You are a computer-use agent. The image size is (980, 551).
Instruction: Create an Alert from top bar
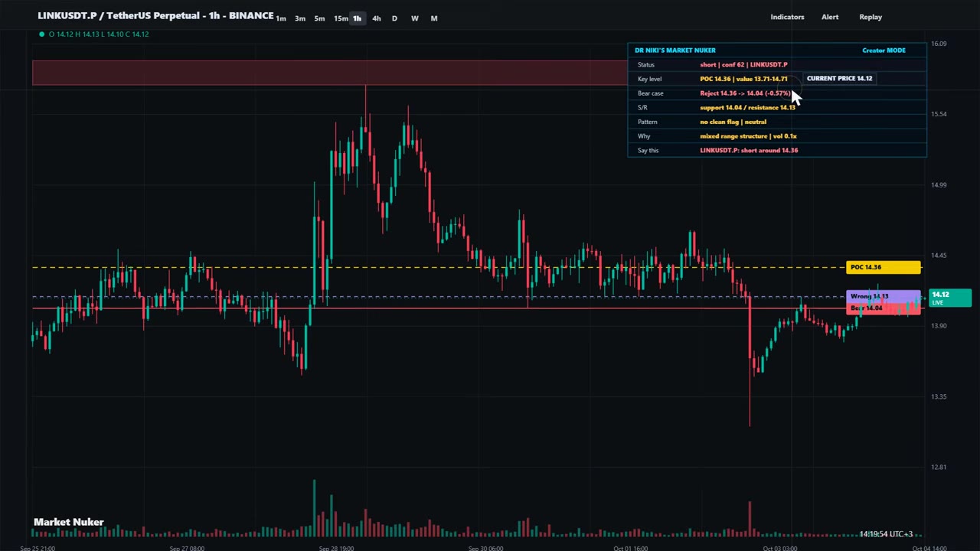[830, 17]
